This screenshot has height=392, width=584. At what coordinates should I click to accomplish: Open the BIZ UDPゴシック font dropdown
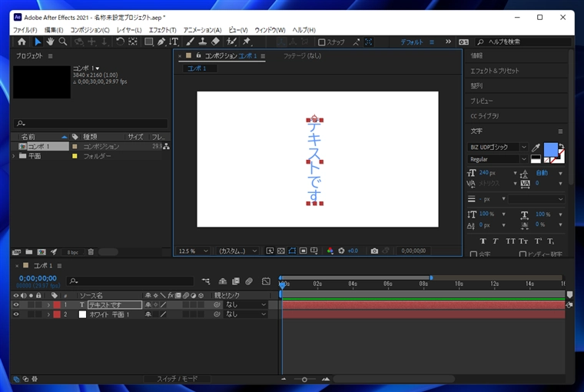[x=497, y=147]
